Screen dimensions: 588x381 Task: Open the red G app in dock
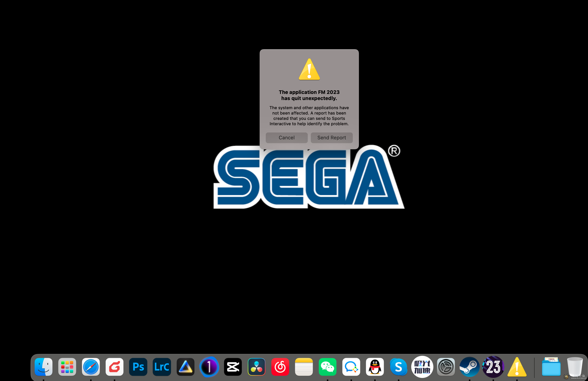coord(115,367)
